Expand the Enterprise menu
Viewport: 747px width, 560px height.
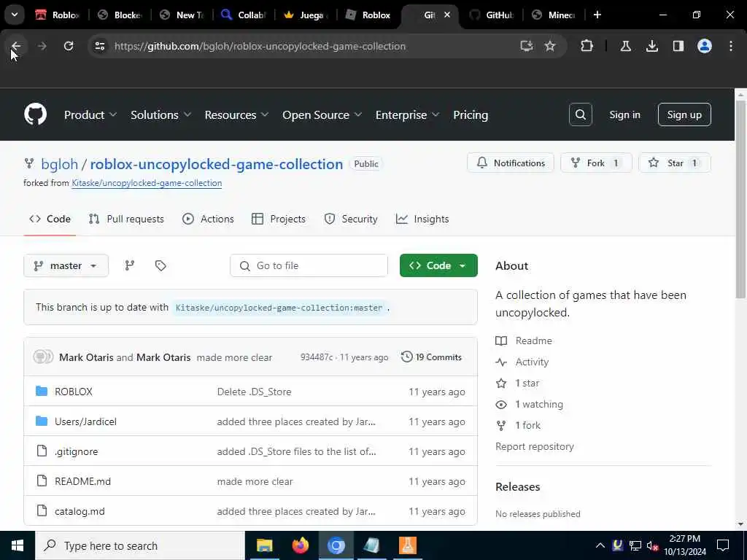tap(407, 114)
